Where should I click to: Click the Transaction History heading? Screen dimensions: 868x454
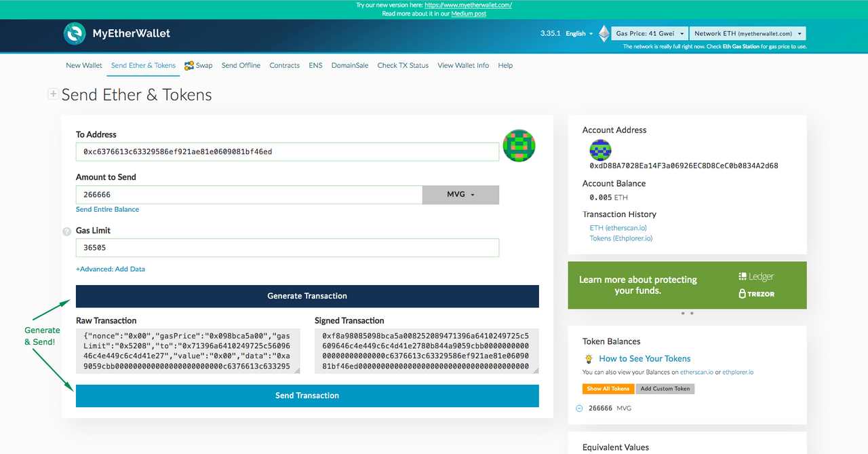[x=619, y=214]
